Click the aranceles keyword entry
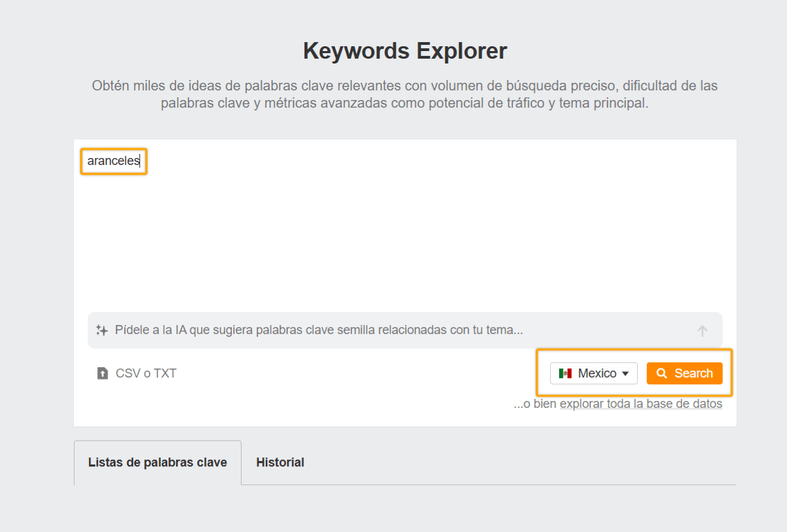Image resolution: width=787 pixels, height=532 pixels. click(x=113, y=161)
